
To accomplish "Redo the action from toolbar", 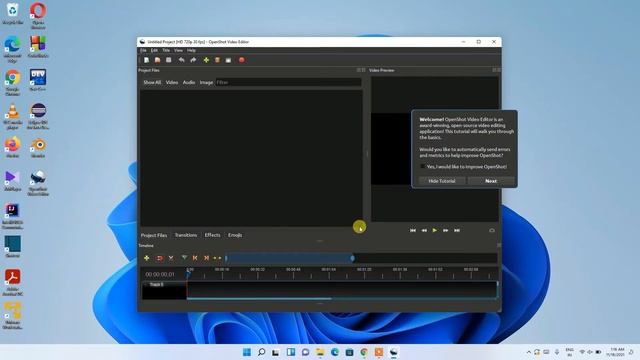I will [193, 60].
